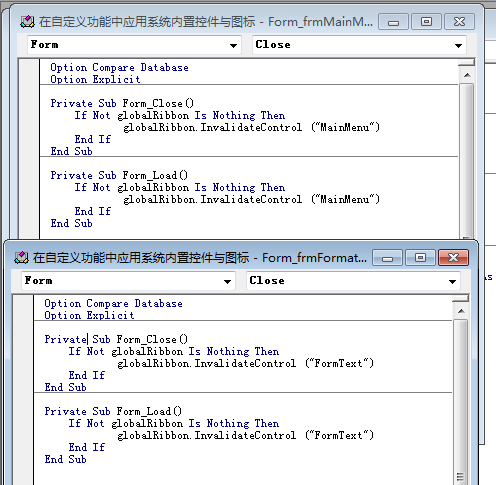Click the Form_frmFormat code window icon
The width and height of the screenshot is (496, 485).
pyautogui.click(x=21, y=258)
